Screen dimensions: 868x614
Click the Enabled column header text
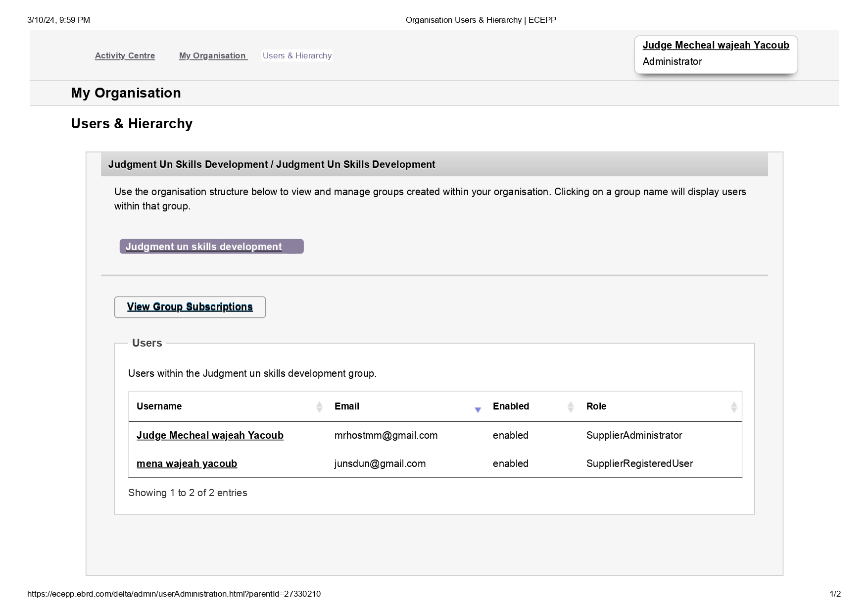(511, 406)
